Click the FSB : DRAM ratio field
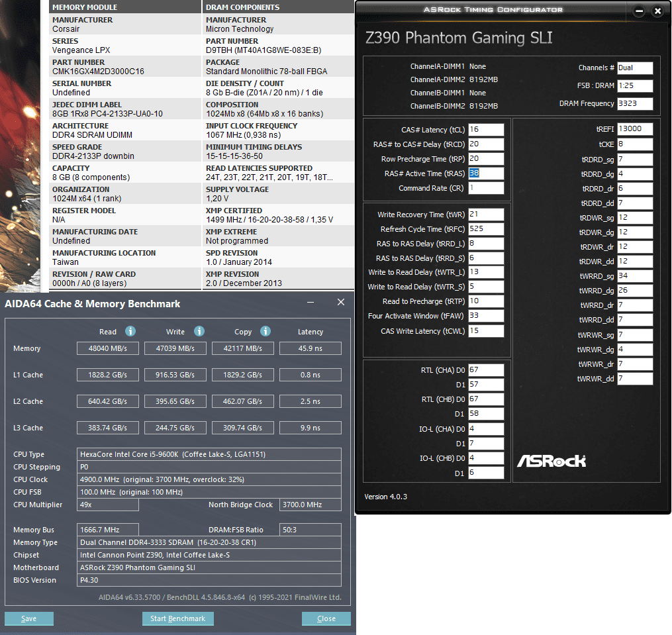The width and height of the screenshot is (672, 635). [635, 86]
